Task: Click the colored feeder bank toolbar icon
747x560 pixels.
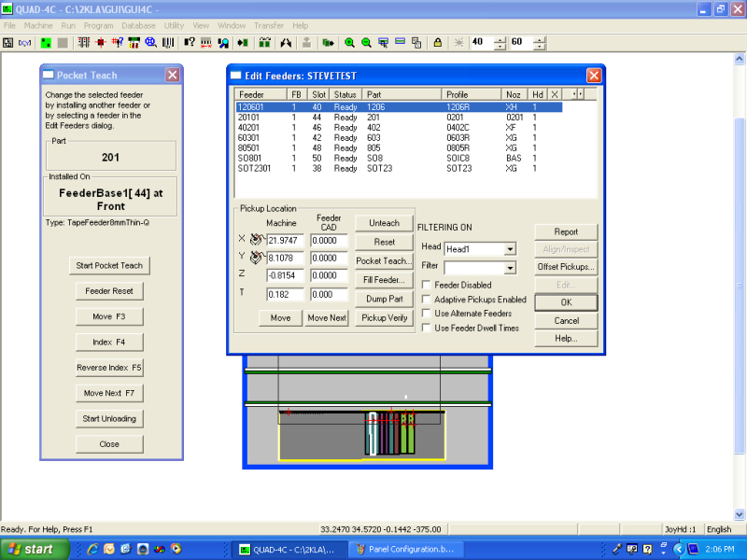Action: tap(134, 43)
